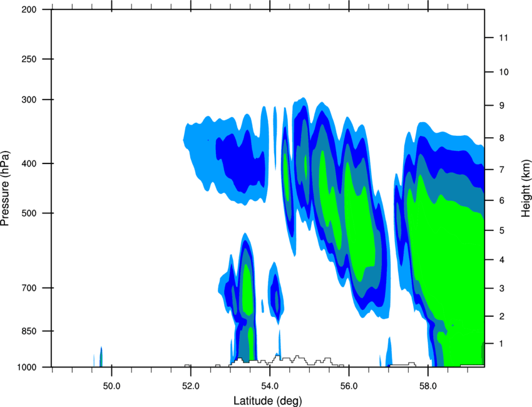Click the dark blue cloud patch near 53° at 400 hPa
Screen dimensions: 532x407
tap(241, 163)
